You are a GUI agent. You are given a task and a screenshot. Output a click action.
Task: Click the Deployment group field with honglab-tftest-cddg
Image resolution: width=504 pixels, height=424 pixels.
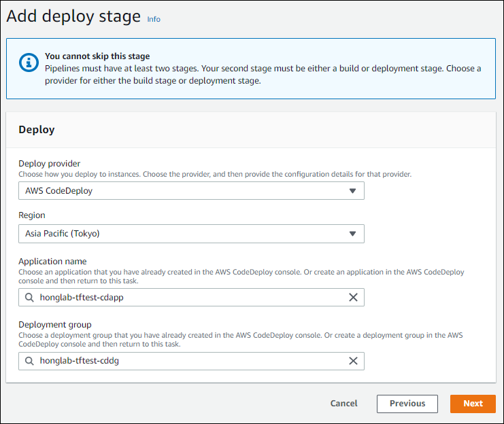pyautogui.click(x=191, y=361)
